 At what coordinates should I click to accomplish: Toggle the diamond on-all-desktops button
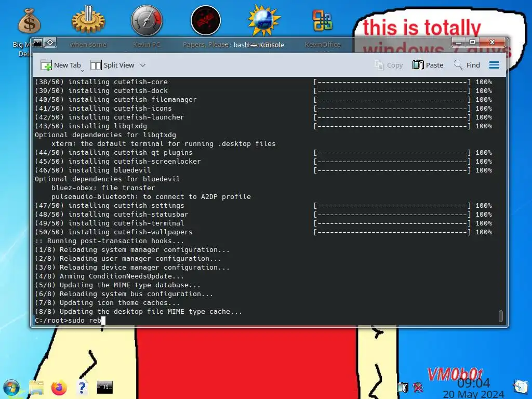coord(50,43)
